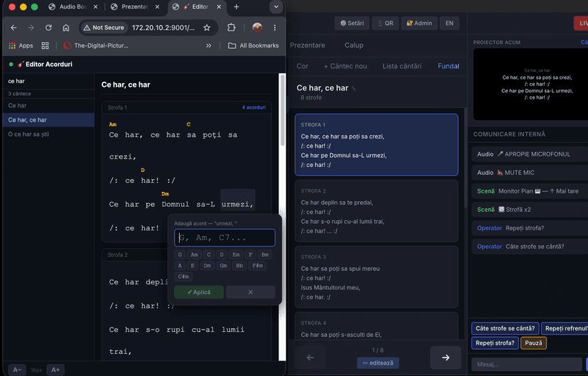Switch language with EN button
The width and height of the screenshot is (588, 376).
[450, 23]
